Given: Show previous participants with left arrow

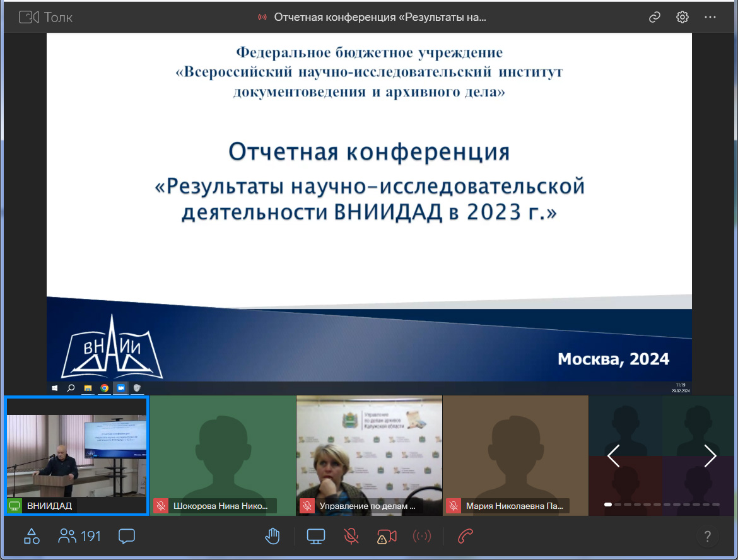Looking at the screenshot, I should [x=613, y=455].
